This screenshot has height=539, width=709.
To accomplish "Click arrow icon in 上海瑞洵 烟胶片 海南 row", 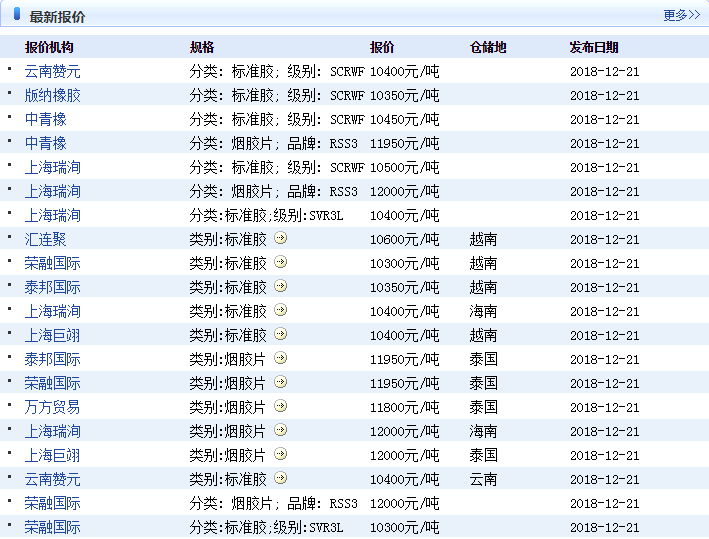I will [280, 430].
